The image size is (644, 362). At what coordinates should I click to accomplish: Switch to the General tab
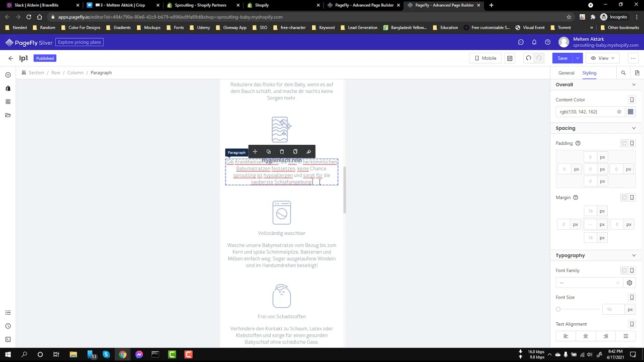coord(566,73)
